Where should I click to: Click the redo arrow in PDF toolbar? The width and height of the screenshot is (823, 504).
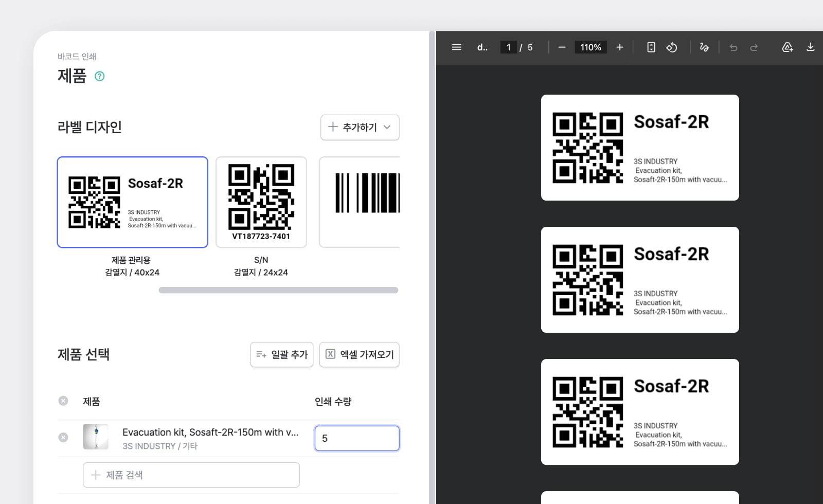pos(754,47)
